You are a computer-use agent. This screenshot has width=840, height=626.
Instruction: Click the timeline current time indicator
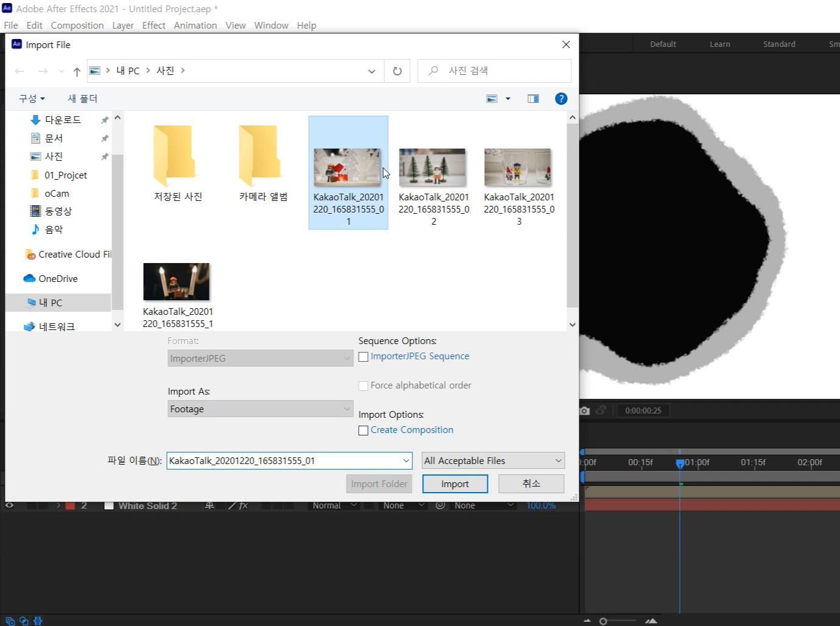(680, 463)
